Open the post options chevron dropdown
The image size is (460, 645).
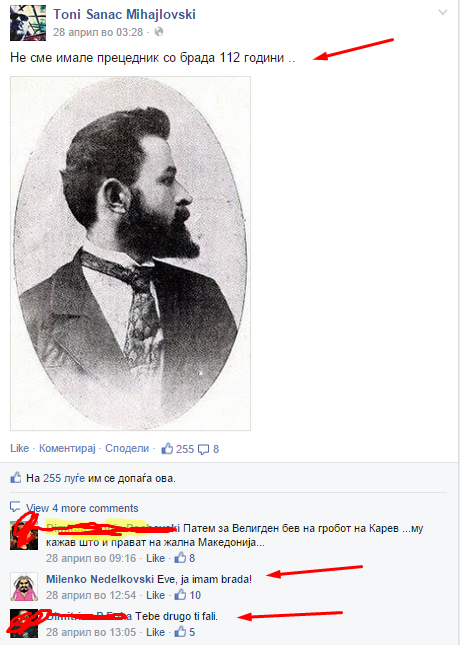(443, 13)
